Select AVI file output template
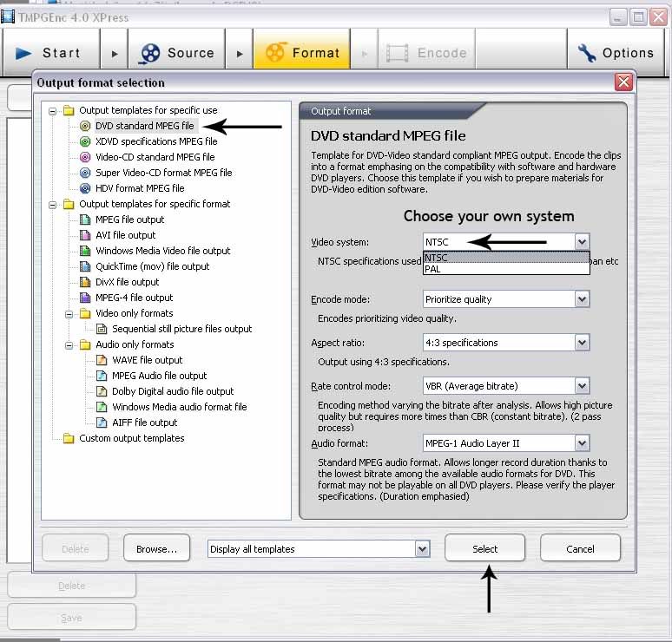The image size is (672, 642). (126, 235)
